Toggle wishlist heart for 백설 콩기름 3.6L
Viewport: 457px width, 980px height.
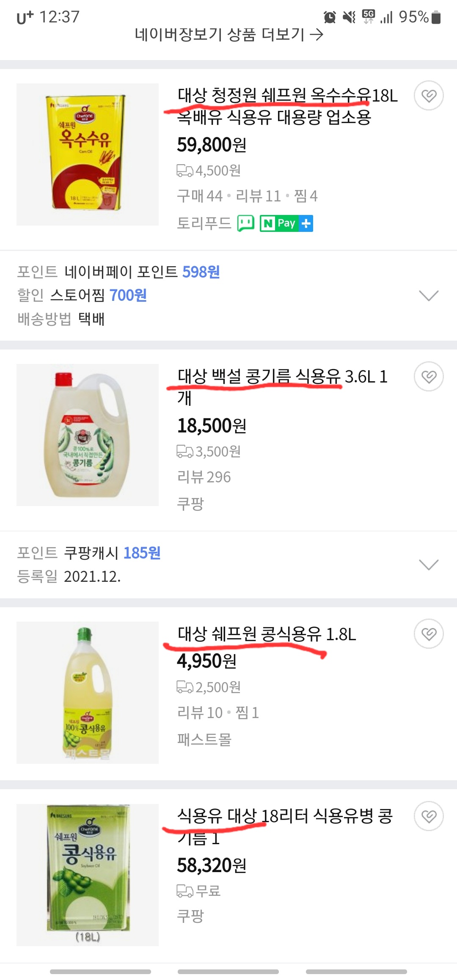[429, 376]
